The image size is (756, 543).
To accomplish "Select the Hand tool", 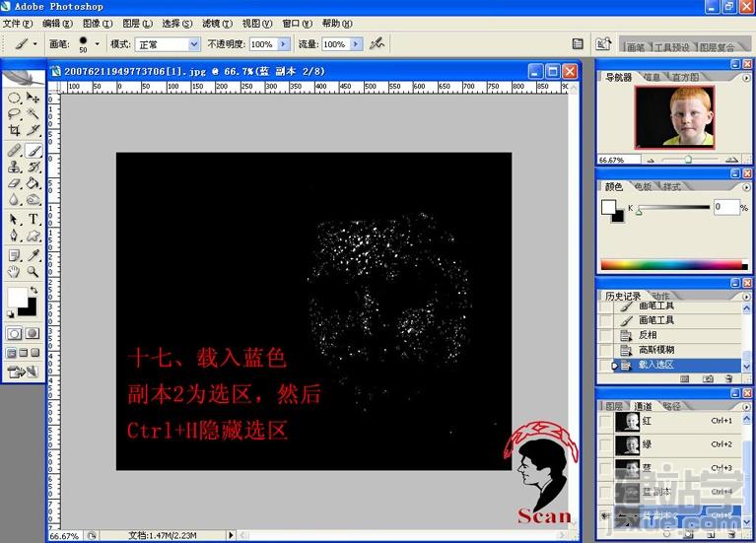I will pyautogui.click(x=14, y=272).
